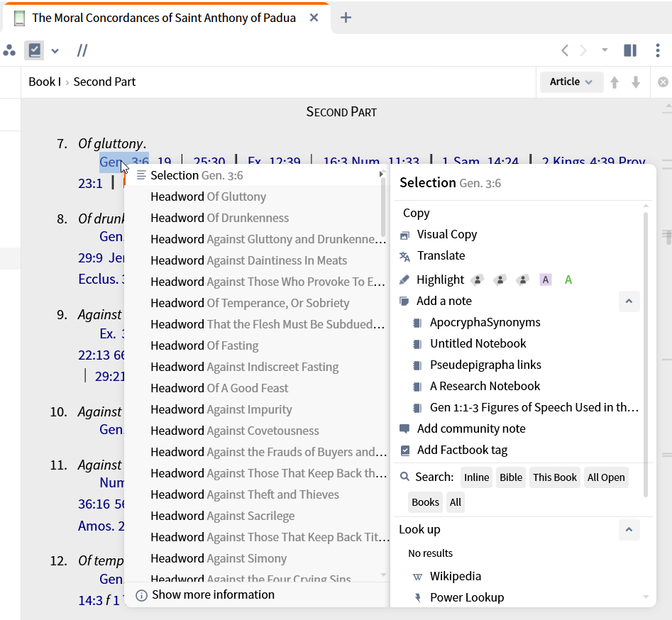Viewport: 672px width, 620px height.
Task: Toggle the multi-column layout icon
Action: (x=630, y=50)
